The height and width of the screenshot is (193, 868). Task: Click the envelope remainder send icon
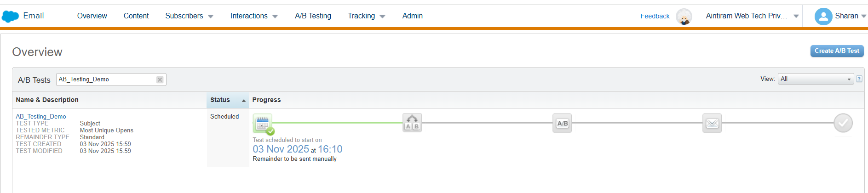coord(712,123)
